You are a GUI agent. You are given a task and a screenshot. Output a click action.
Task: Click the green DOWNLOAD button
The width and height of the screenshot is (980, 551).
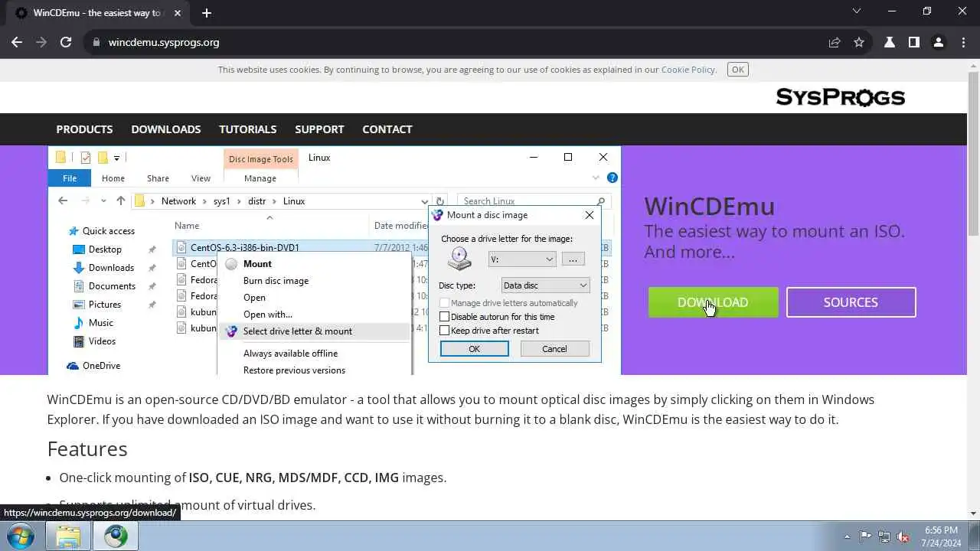(713, 302)
